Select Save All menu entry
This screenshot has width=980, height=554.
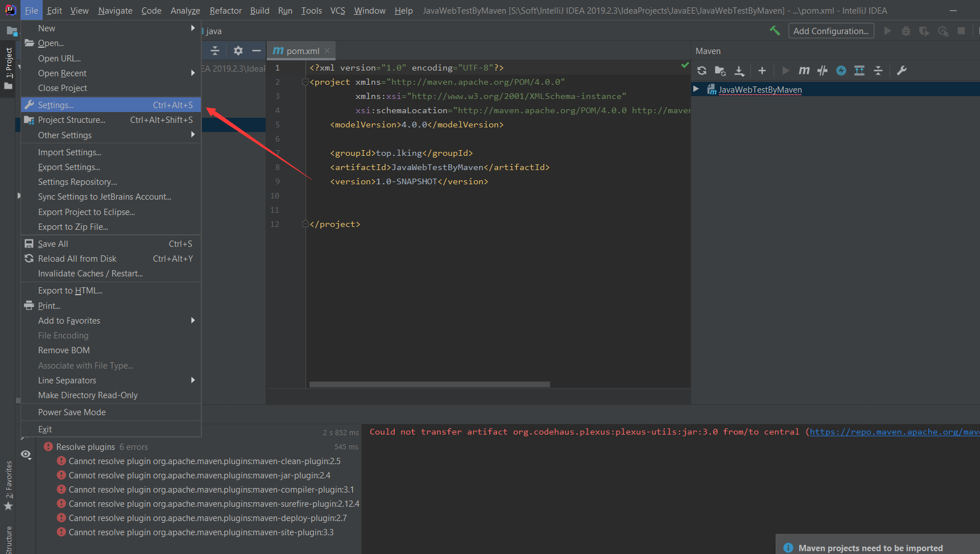coord(111,243)
